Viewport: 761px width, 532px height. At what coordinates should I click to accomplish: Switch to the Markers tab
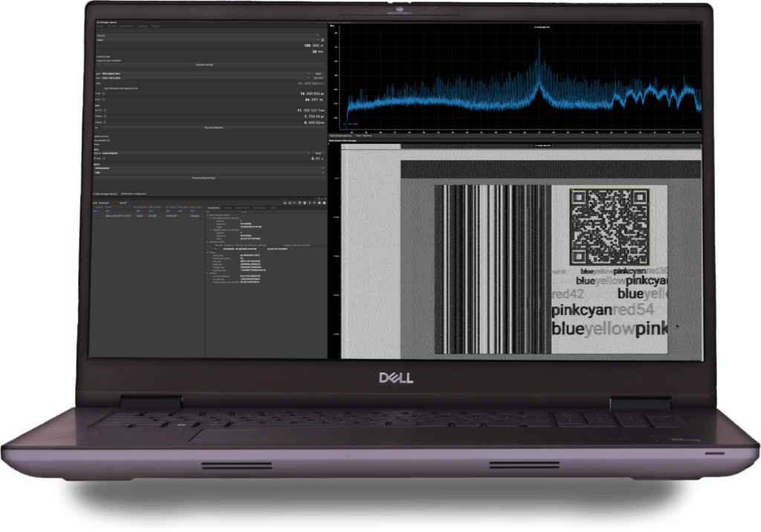click(156, 26)
